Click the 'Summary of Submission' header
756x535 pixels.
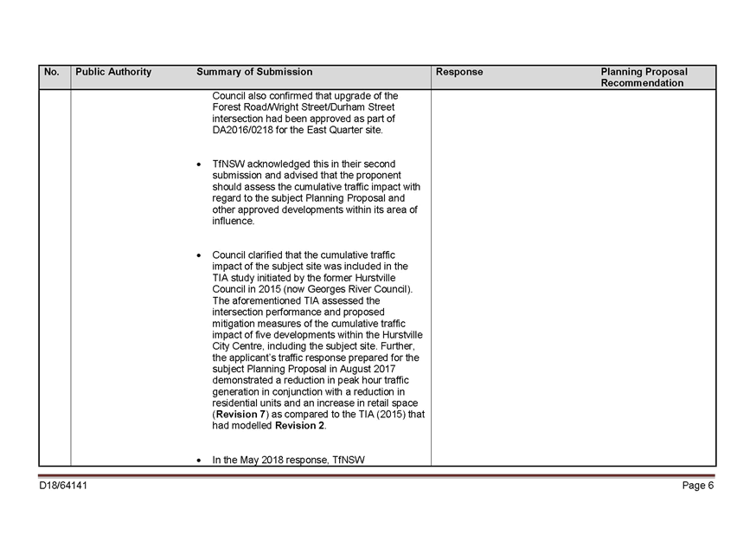254,72
